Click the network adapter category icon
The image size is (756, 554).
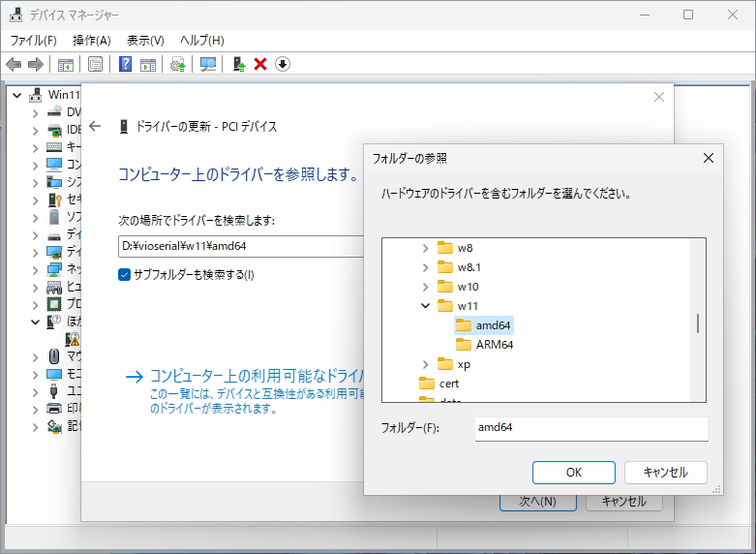click(x=54, y=269)
